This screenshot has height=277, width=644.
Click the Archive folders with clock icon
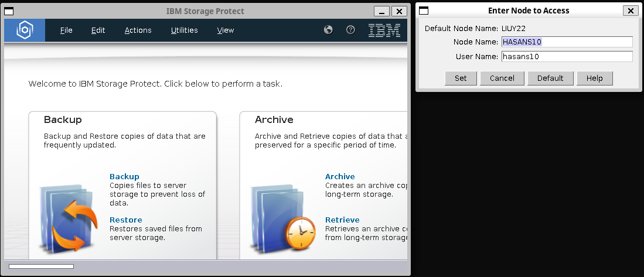click(x=284, y=218)
